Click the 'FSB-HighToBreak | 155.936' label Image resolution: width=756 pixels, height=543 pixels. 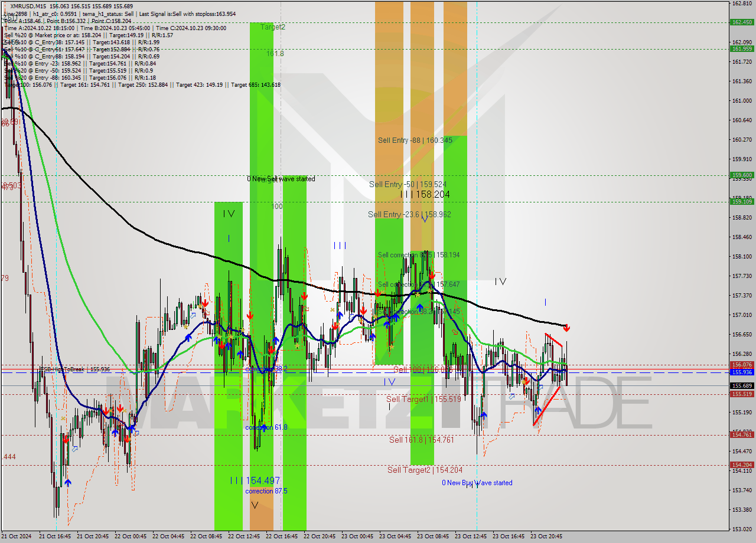point(74,369)
